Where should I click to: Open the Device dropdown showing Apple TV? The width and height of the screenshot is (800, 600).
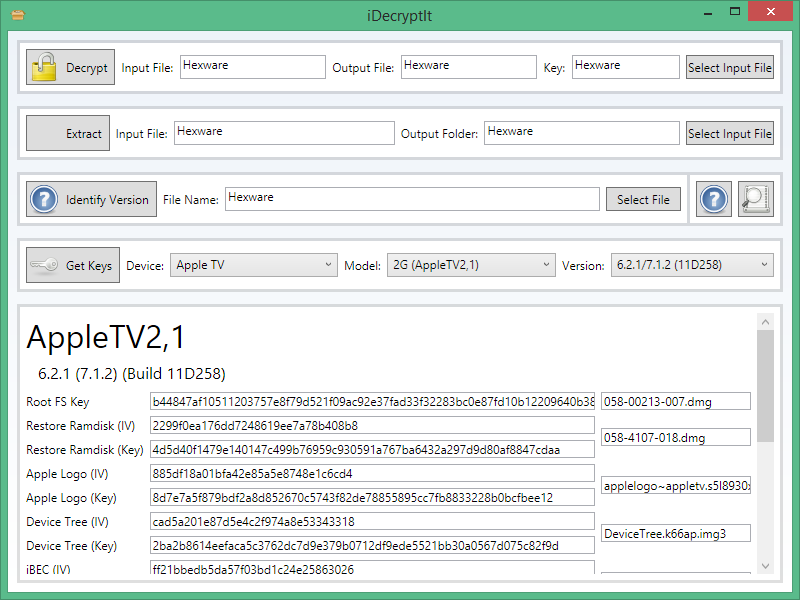[254, 265]
